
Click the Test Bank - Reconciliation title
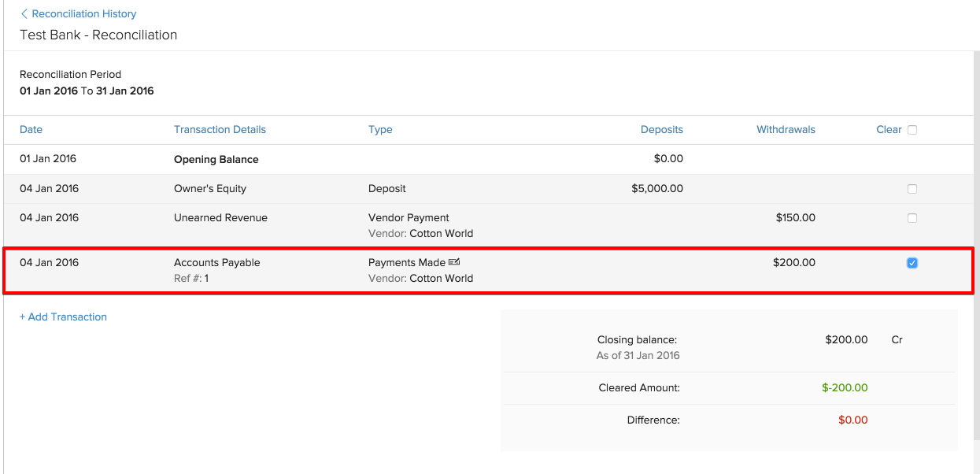(x=98, y=35)
